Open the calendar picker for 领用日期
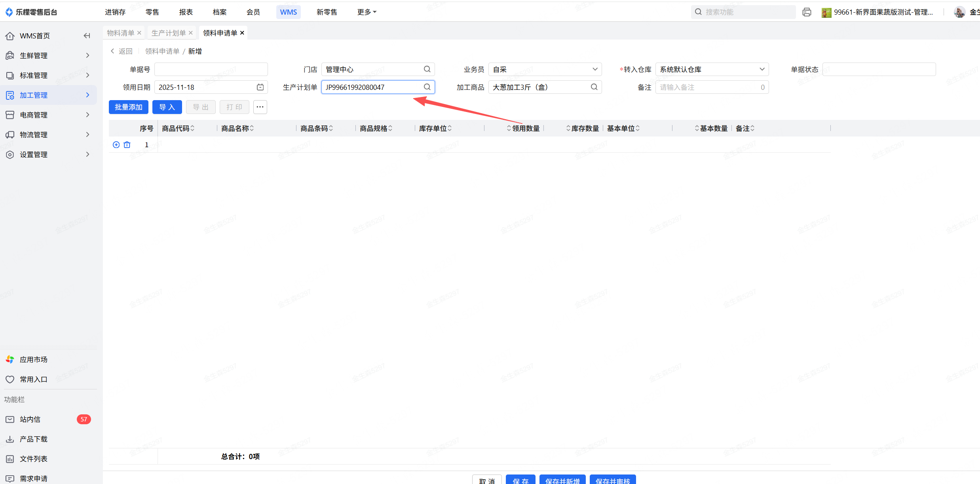 click(260, 87)
